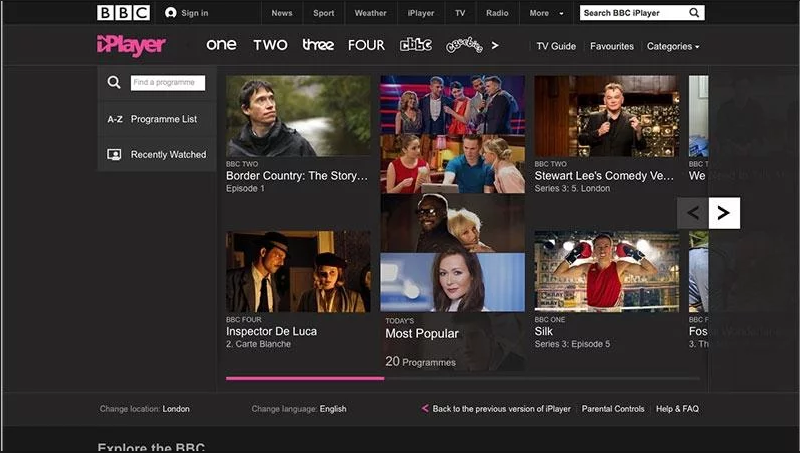
Task: Open Silk boxing thumbnail
Action: 607,271
